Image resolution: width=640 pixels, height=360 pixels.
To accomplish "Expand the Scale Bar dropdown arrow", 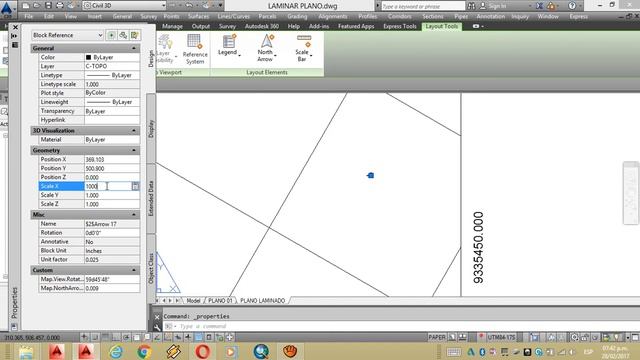I will click(311, 56).
